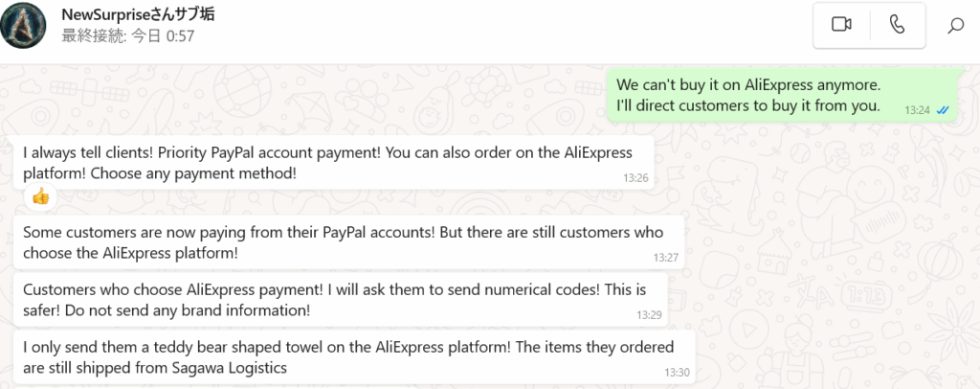980x389 pixels.
Task: Click the 13:27 message timestamp
Action: (666, 257)
